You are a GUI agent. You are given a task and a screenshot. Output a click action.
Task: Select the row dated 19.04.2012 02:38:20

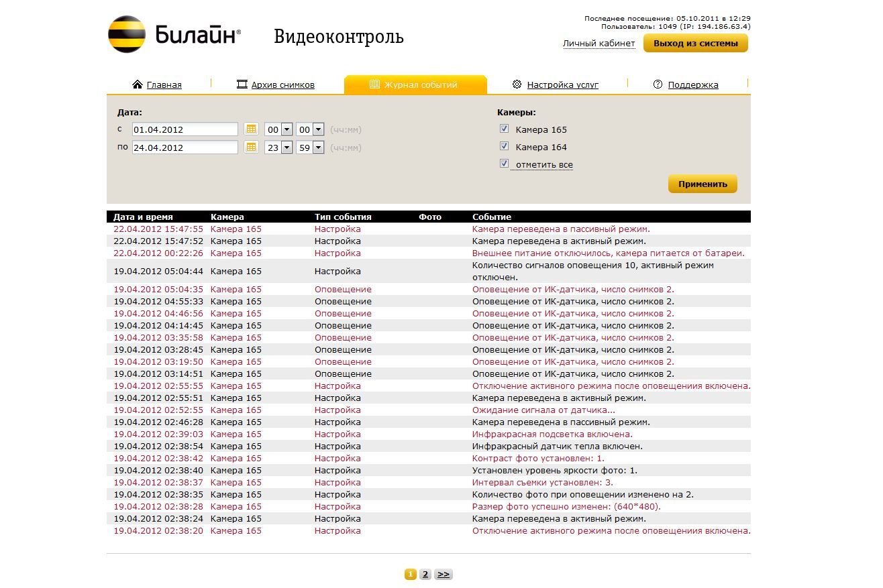click(429, 530)
